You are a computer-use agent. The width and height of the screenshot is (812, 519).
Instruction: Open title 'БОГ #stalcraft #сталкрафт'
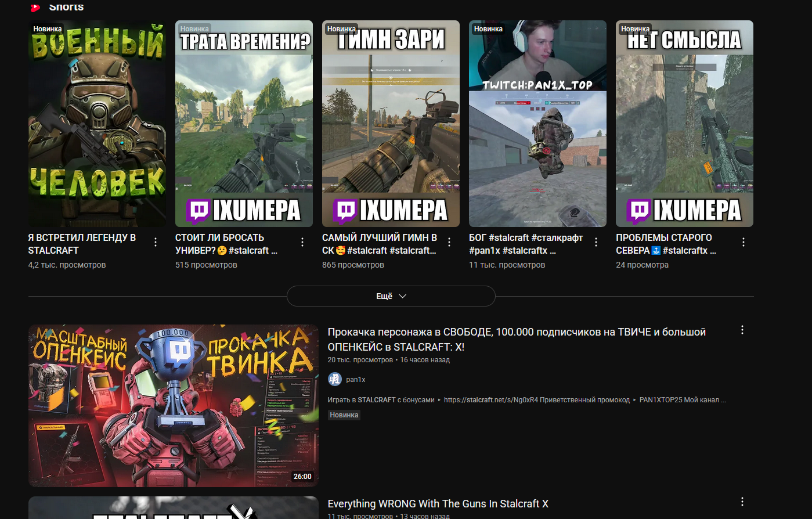[x=526, y=244]
